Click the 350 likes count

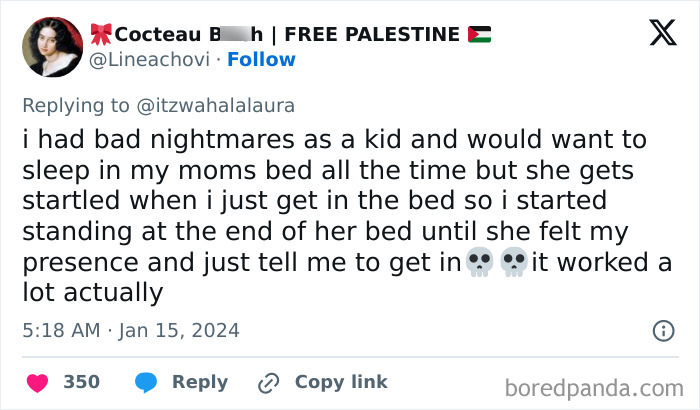pyautogui.click(x=82, y=383)
